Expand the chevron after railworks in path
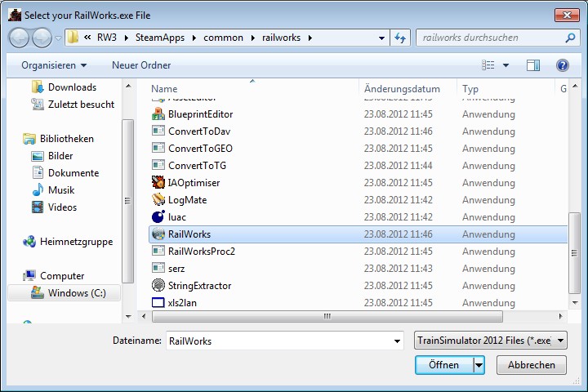The width and height of the screenshot is (588, 392). coord(310,38)
